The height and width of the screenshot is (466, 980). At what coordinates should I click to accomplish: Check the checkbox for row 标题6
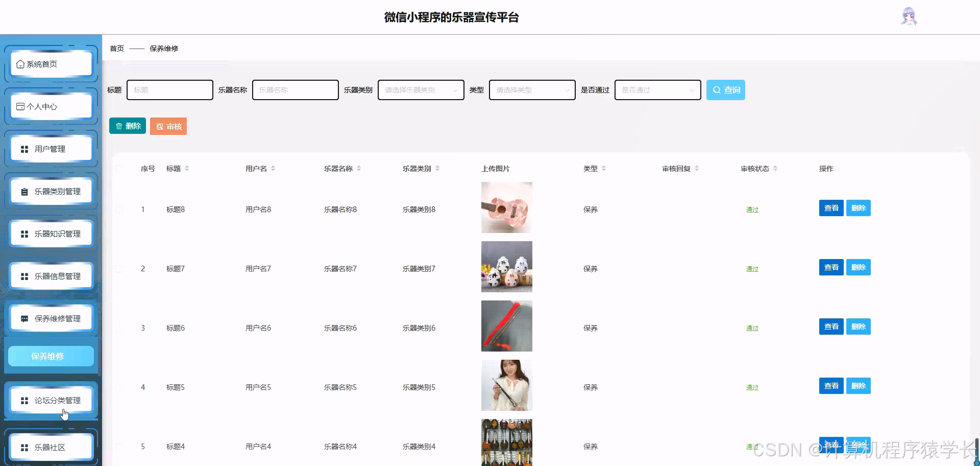pos(119,328)
